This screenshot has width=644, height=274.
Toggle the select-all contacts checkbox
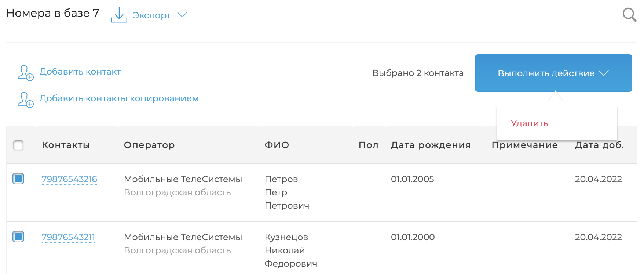tap(18, 145)
